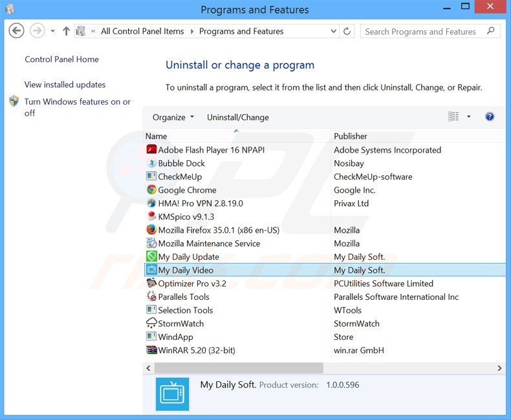This screenshot has height=420, width=511.
Task: Click the Privax Ltd publisher cell
Action: (351, 204)
